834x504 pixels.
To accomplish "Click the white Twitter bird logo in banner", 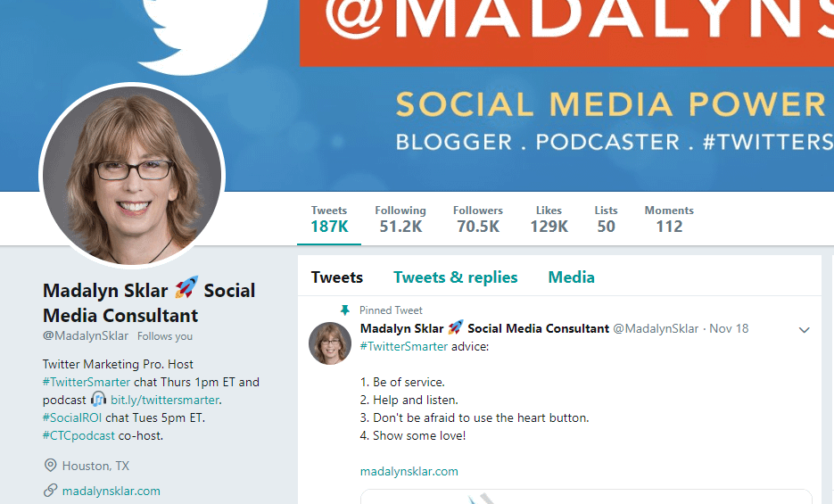I will [x=205, y=32].
